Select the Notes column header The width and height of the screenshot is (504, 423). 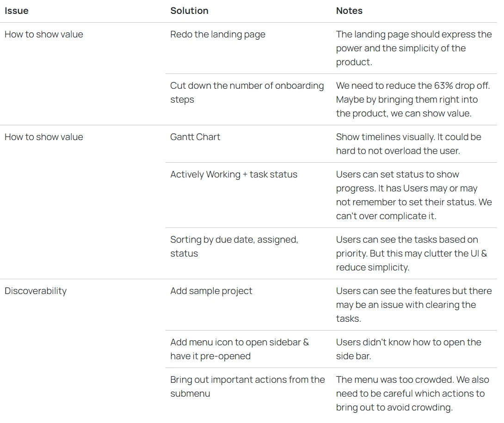(349, 11)
